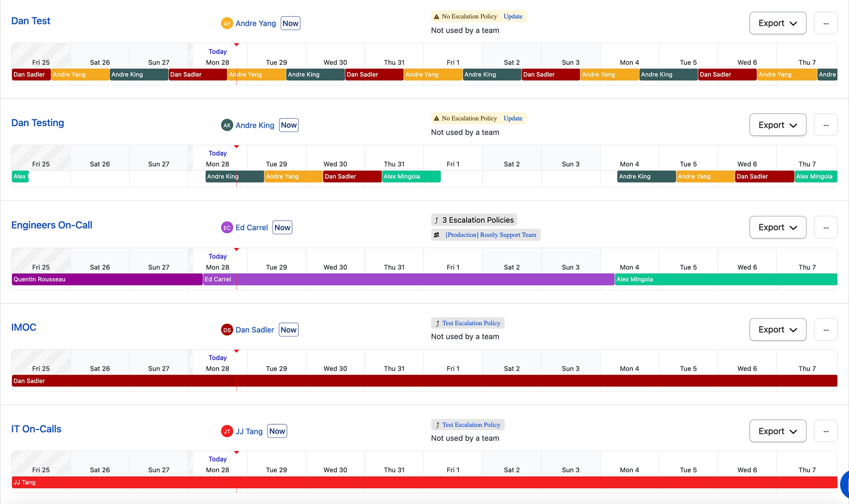Screen dimensions: 849x504
Task: Click Ed Carrel's EC avatar icon
Action: point(227,228)
